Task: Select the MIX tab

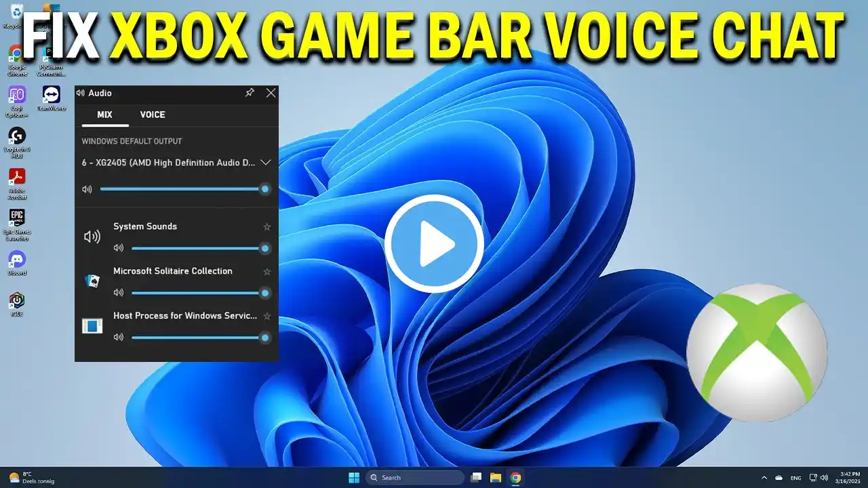Action: tap(104, 115)
